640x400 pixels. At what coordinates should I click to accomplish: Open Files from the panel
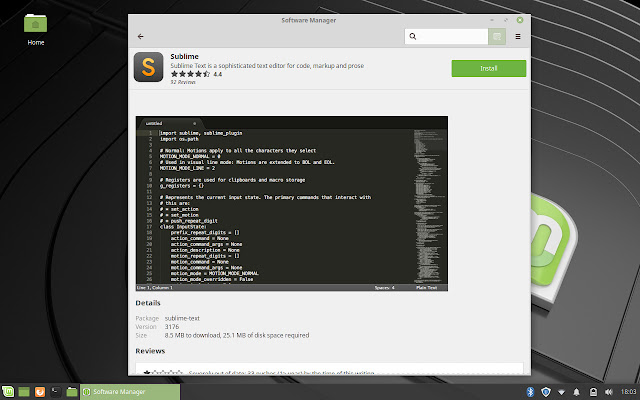click(72, 392)
